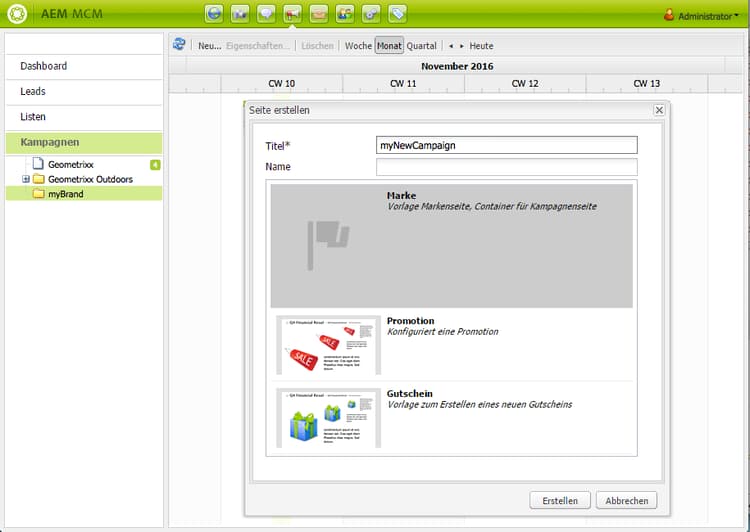Viewport: 750px width, 532px height.
Task: Click Eigenschaften... in the toolbar
Action: click(258, 45)
